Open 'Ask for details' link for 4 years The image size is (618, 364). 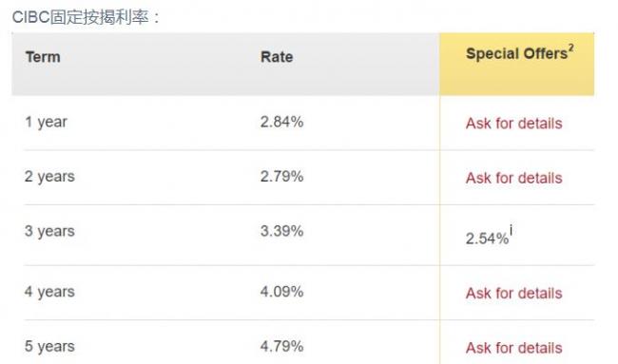[x=514, y=293]
